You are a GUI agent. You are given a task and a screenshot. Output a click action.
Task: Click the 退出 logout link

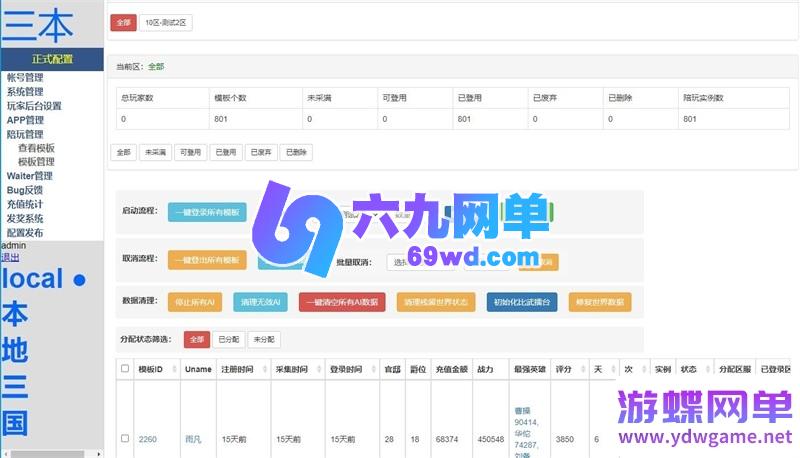coord(10,257)
